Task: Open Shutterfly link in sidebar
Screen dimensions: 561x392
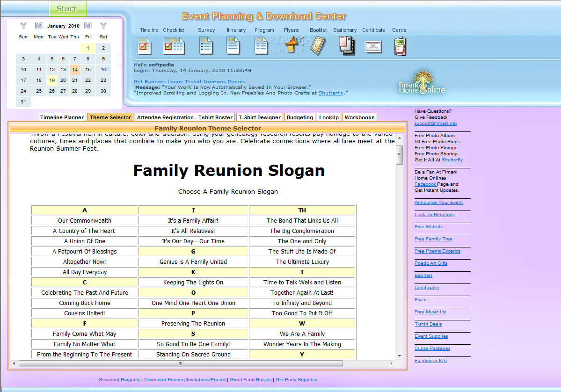Action: pyautogui.click(x=452, y=160)
